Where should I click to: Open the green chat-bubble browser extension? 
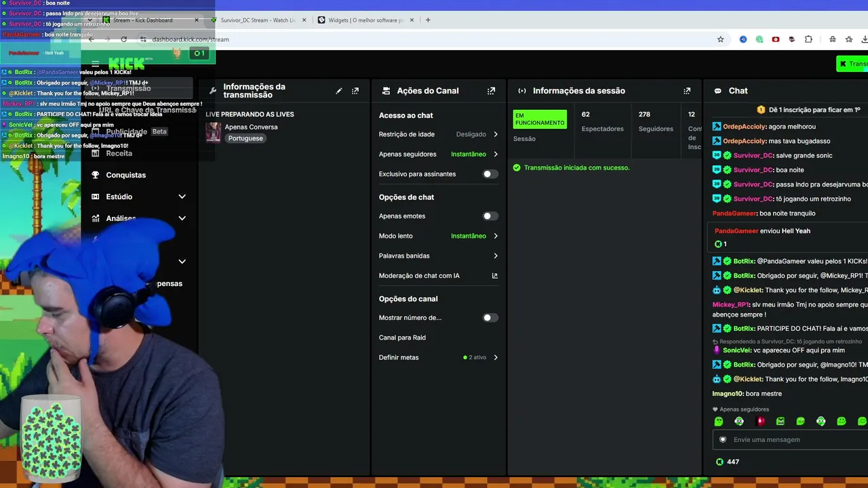[x=759, y=39]
